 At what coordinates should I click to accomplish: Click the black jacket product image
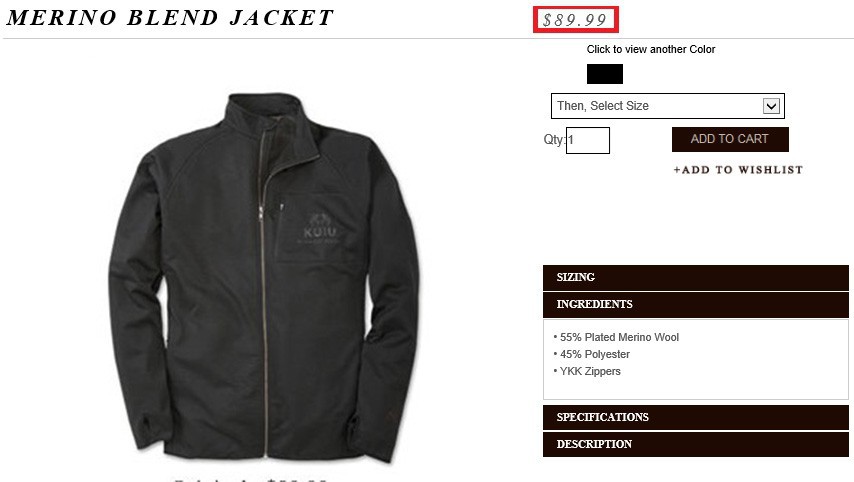(x=264, y=278)
